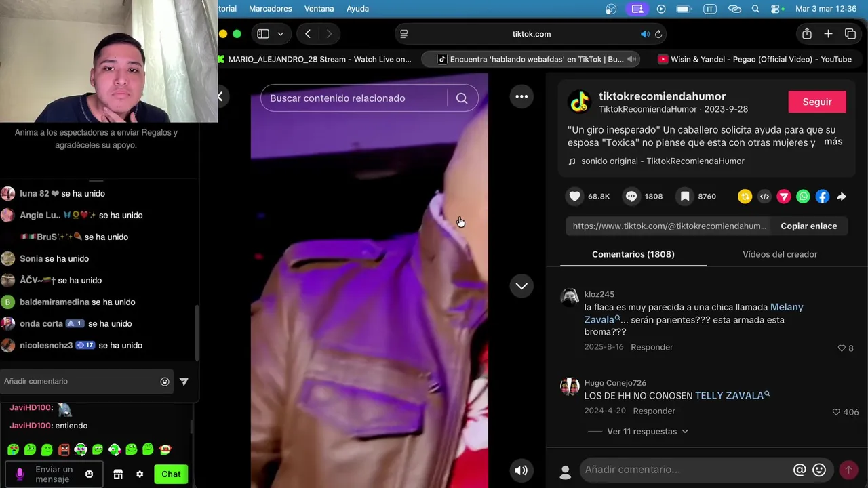Open comments via speech bubble icon
The height and width of the screenshot is (488, 868).
point(631,197)
